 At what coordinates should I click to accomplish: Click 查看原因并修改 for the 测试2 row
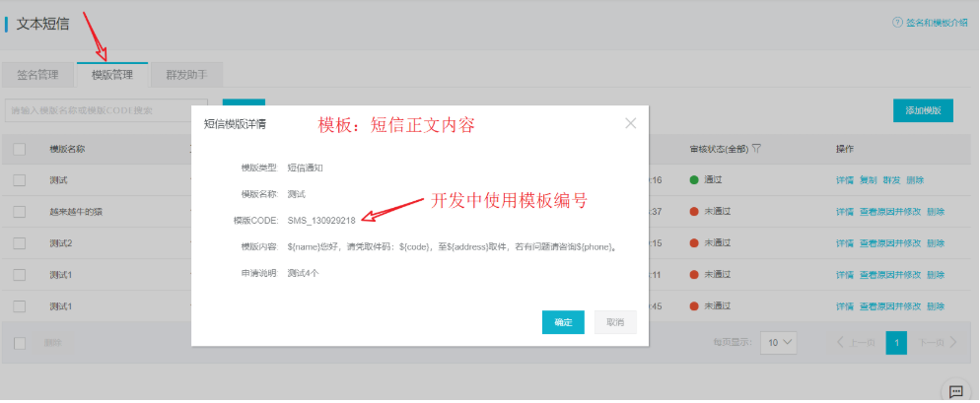tap(890, 243)
